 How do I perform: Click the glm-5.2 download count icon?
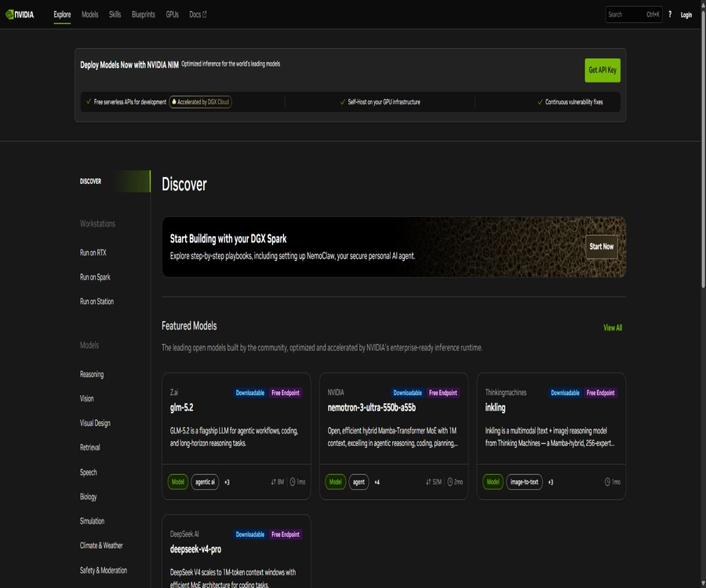[273, 482]
